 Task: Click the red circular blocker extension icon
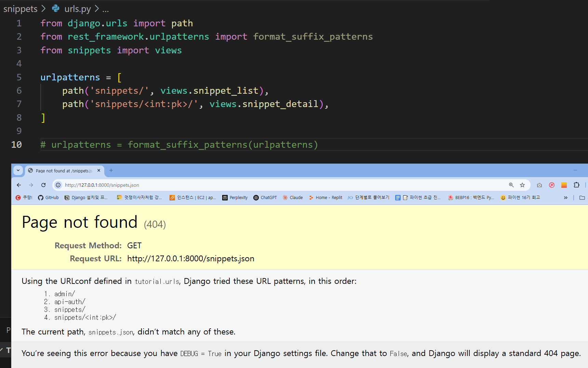coord(552,185)
